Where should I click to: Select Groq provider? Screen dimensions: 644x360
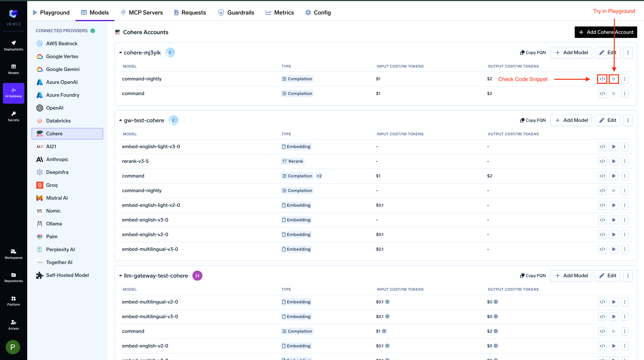click(67, 185)
